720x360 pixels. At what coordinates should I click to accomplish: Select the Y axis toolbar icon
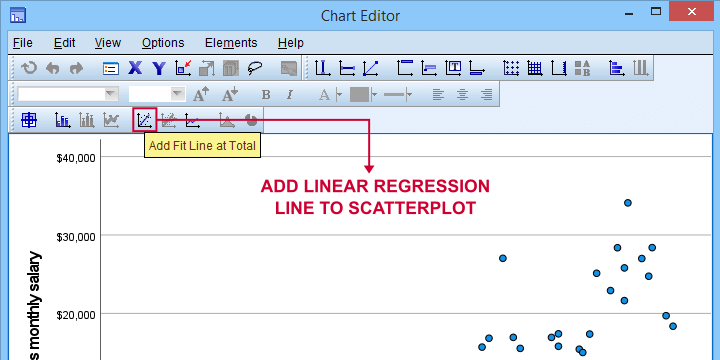pos(159,68)
